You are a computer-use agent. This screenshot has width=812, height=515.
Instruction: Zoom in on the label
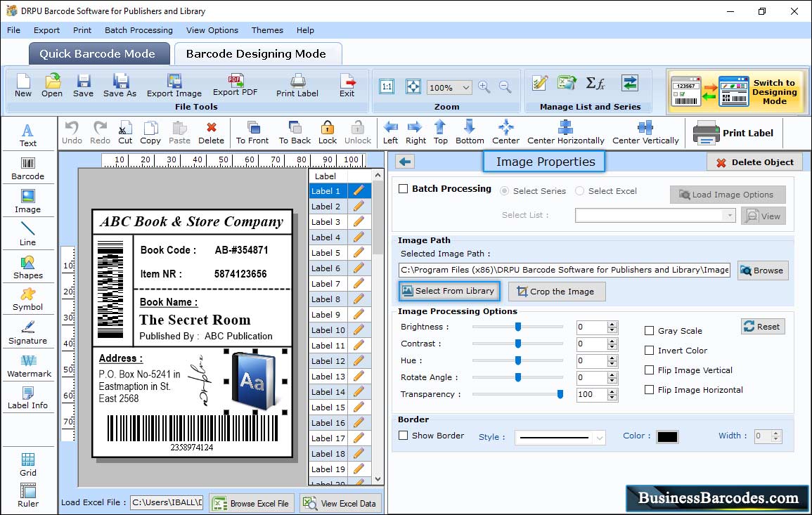[x=484, y=87]
